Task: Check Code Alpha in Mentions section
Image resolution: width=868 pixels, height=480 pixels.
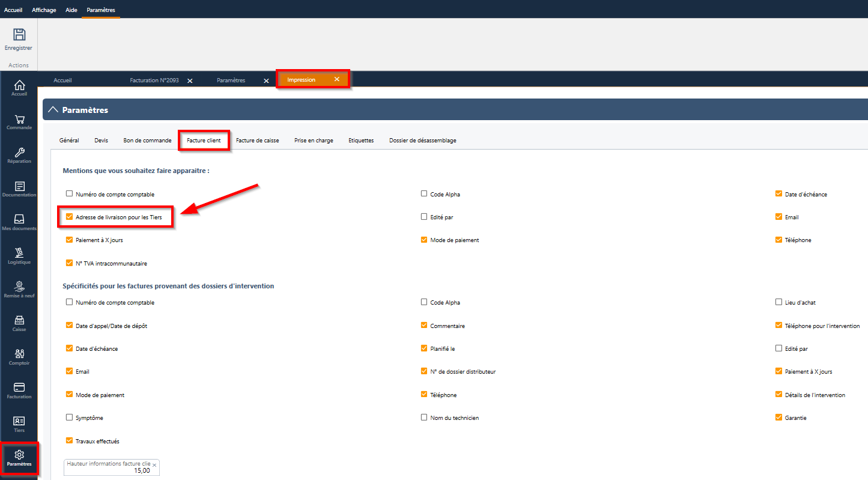Action: [x=424, y=193]
